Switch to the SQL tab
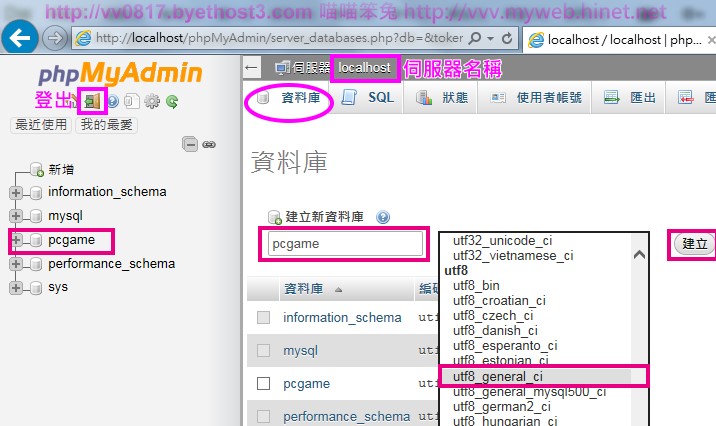716x426 pixels. tap(369, 98)
